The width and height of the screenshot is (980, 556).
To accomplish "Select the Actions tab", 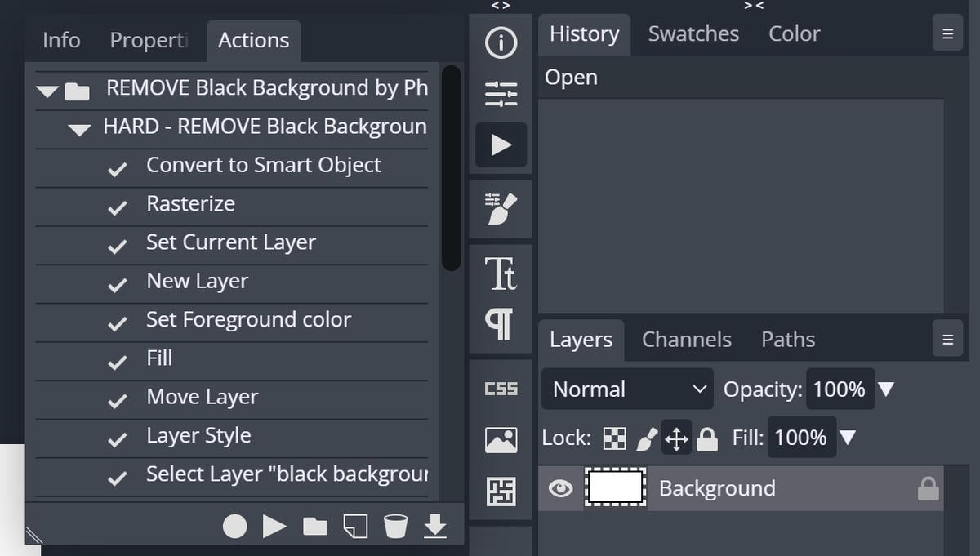I will click(253, 40).
